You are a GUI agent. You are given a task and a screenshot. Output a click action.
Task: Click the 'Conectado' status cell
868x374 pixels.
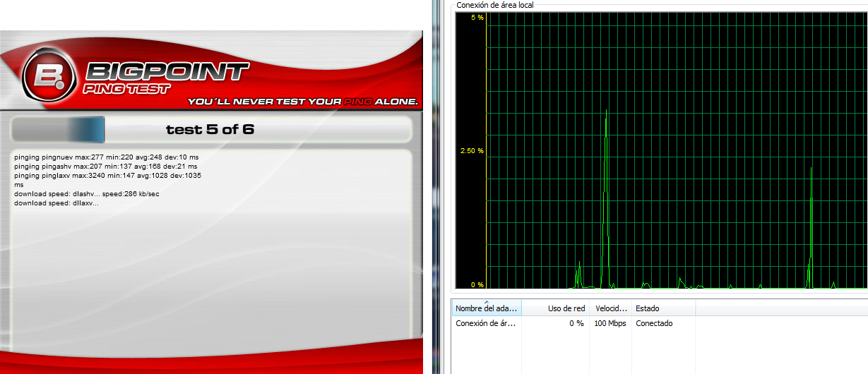654,323
